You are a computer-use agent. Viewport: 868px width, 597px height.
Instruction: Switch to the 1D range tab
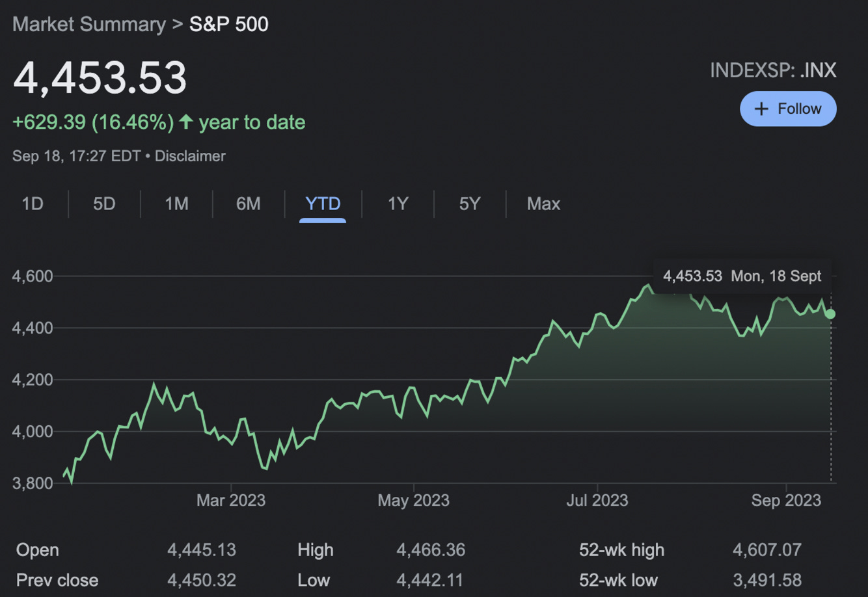click(33, 204)
